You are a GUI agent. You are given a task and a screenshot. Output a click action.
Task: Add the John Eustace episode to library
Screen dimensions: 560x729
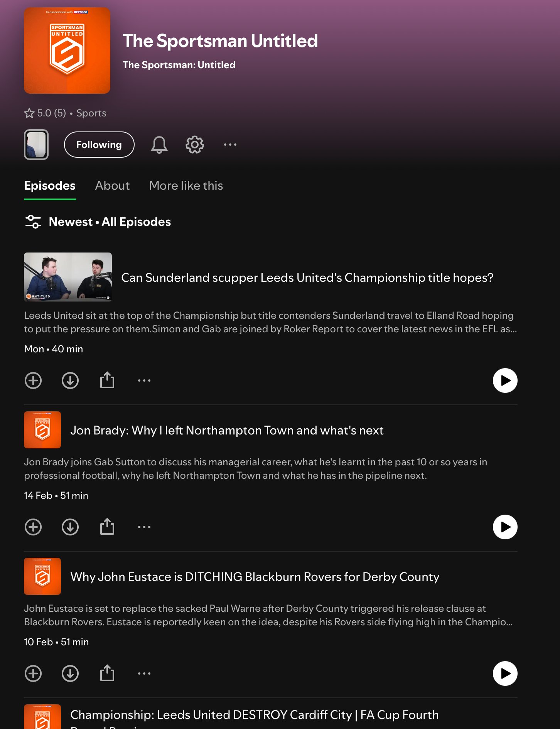(x=33, y=673)
